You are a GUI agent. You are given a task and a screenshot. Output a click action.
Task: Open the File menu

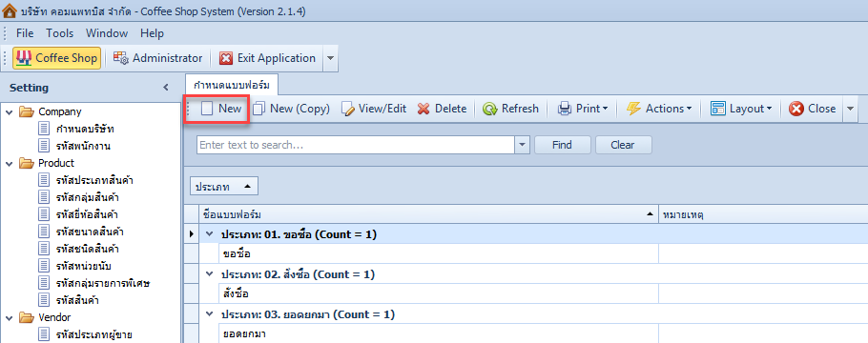[x=25, y=33]
